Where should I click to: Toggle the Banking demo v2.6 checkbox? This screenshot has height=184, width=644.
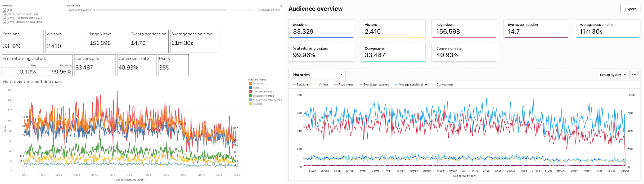point(4,14)
